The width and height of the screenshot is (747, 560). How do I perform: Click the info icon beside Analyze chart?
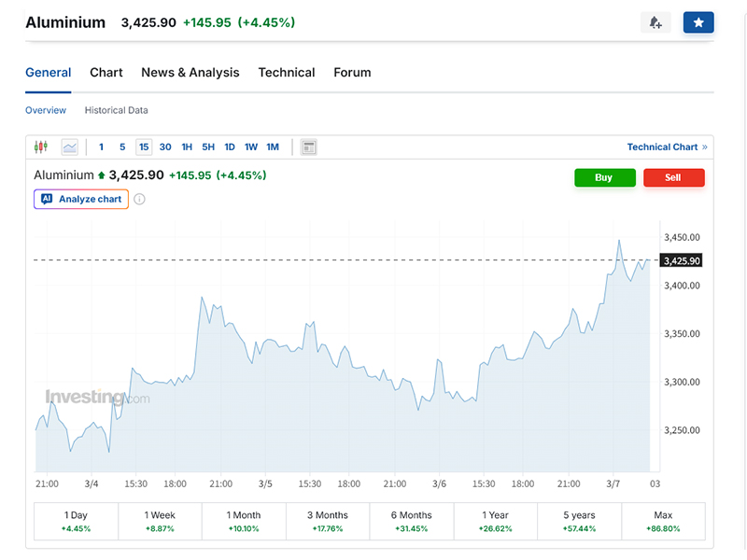point(140,199)
